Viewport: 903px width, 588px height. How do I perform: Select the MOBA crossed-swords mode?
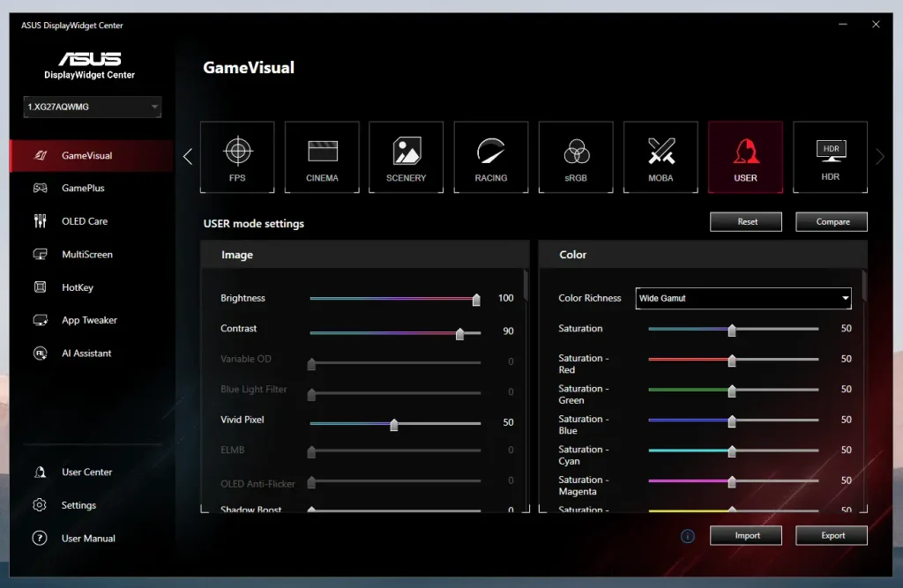point(660,157)
